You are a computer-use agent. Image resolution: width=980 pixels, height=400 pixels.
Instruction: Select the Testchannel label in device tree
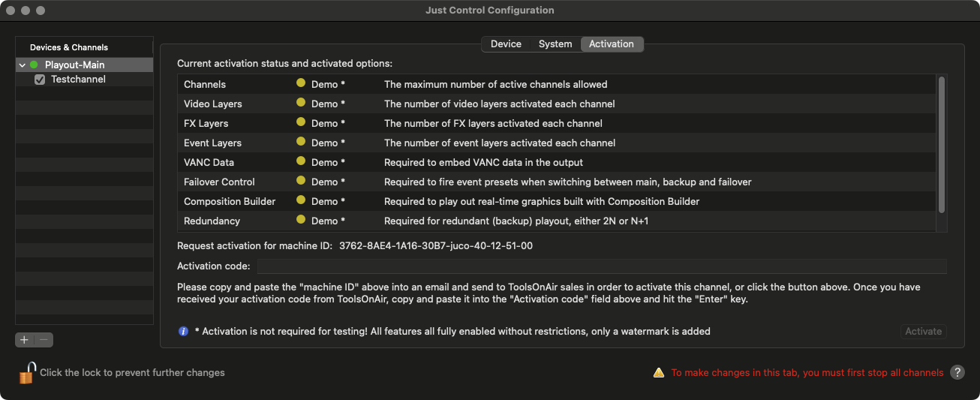point(78,80)
